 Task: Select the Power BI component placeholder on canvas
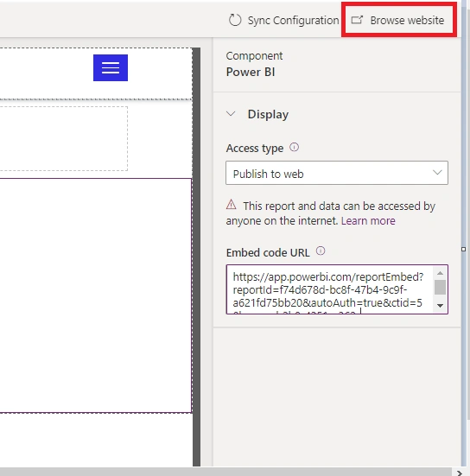tap(96, 295)
